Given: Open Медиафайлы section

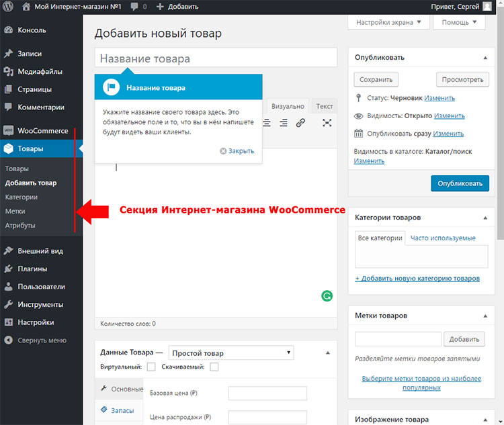Looking at the screenshot, I should click(x=41, y=72).
